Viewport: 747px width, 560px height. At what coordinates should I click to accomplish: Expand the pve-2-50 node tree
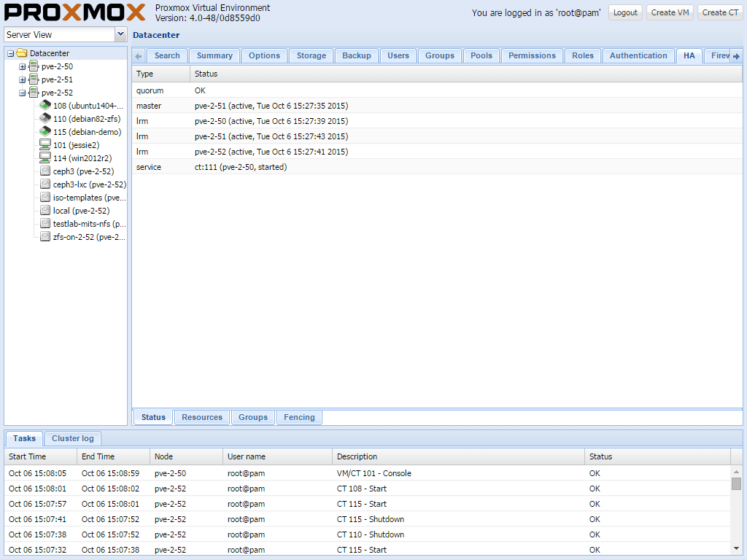click(x=22, y=66)
